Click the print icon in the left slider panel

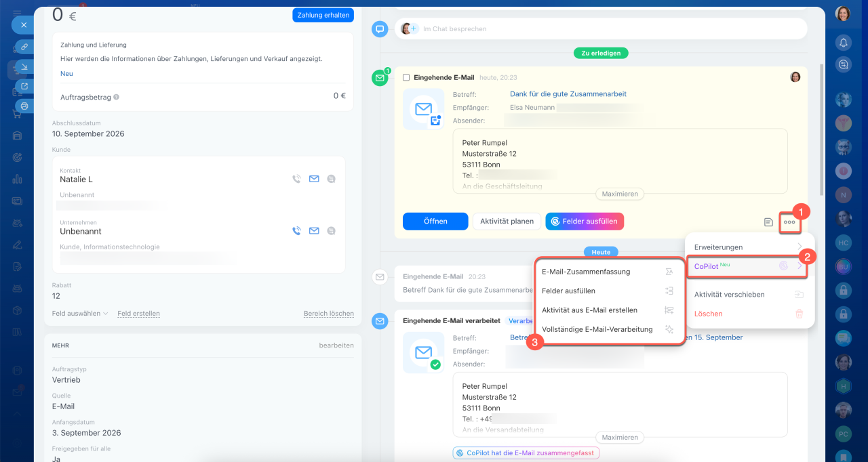click(24, 106)
